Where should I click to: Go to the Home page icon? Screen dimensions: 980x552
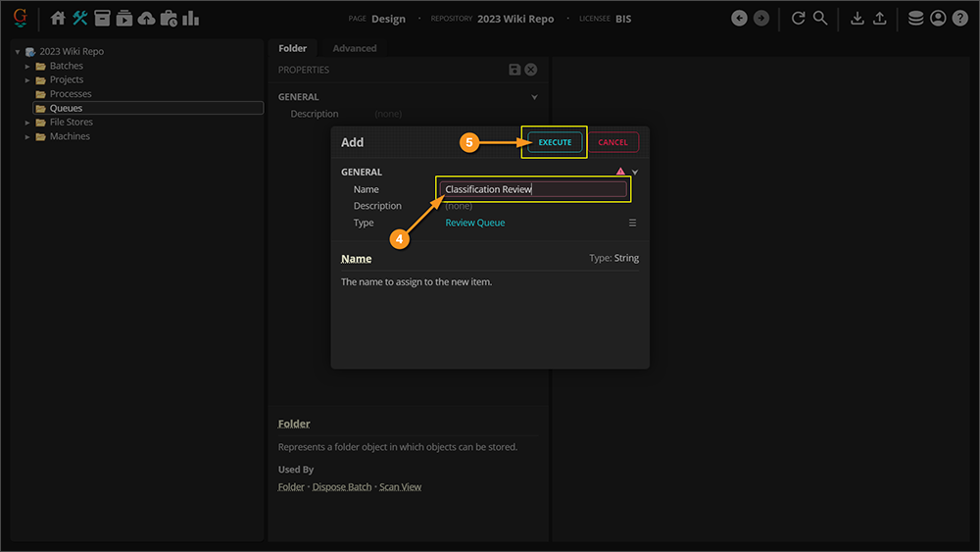point(58,19)
